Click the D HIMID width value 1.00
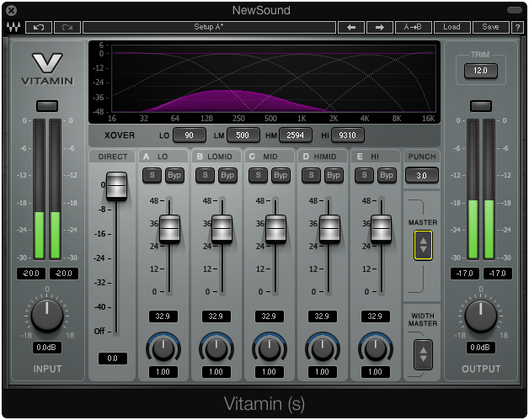This screenshot has height=420, width=529. click(322, 372)
